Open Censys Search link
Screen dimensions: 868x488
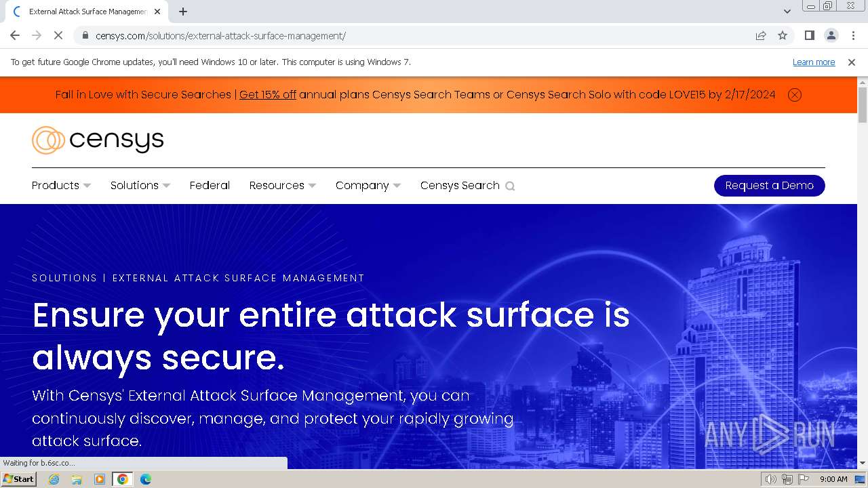pos(460,186)
